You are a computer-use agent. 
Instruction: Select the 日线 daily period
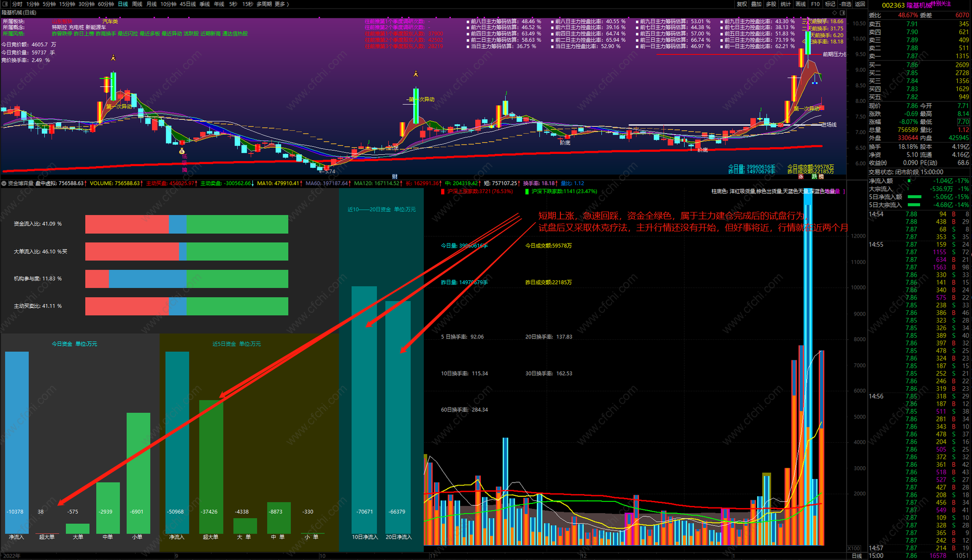tap(123, 4)
